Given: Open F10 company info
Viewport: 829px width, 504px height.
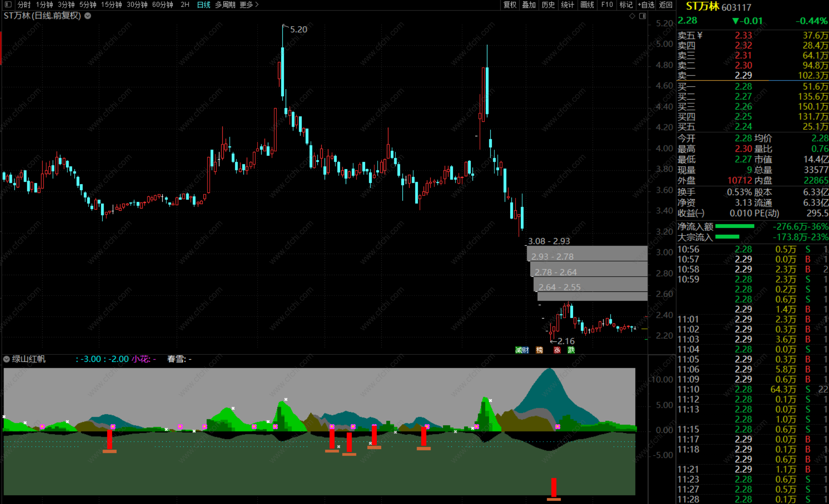Looking at the screenshot, I should pyautogui.click(x=607, y=5).
